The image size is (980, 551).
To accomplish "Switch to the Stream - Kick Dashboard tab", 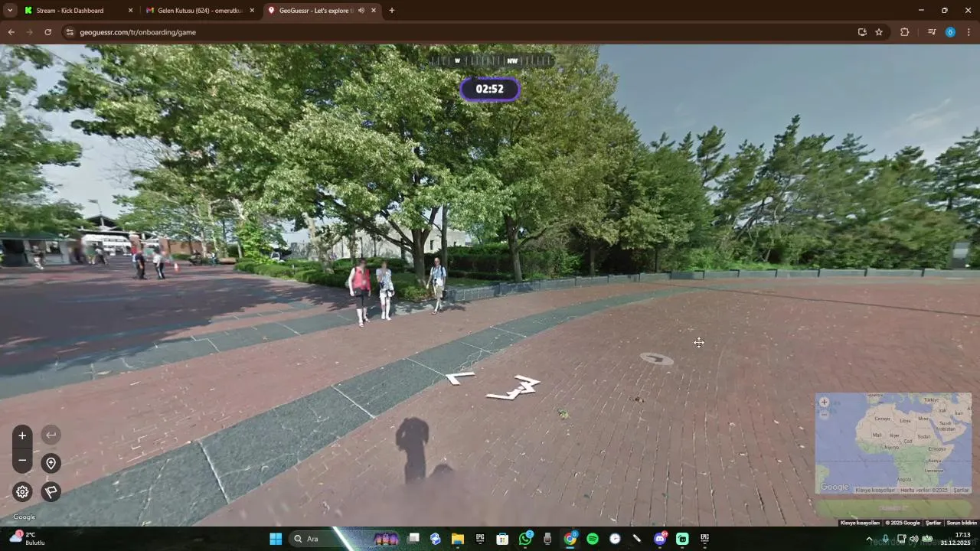I will point(79,11).
